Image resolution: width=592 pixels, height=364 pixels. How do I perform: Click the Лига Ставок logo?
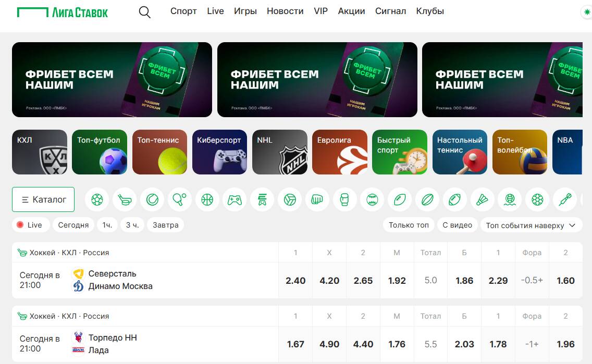(63, 11)
